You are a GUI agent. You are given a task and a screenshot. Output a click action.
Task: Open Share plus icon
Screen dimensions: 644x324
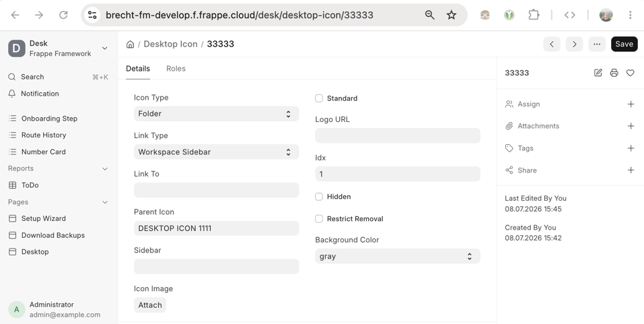click(x=631, y=170)
